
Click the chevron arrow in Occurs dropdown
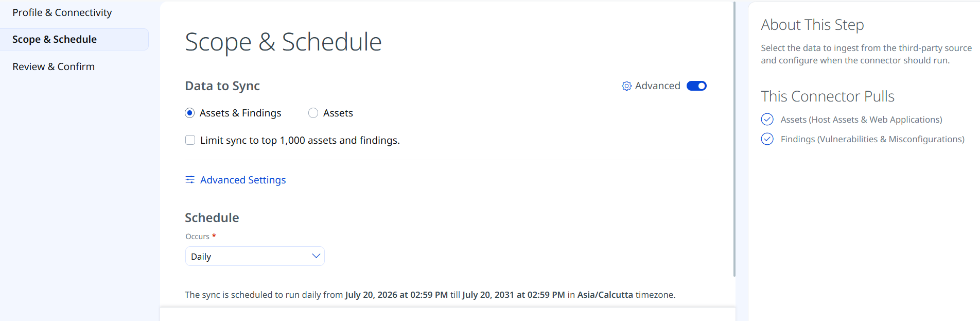[x=316, y=256]
